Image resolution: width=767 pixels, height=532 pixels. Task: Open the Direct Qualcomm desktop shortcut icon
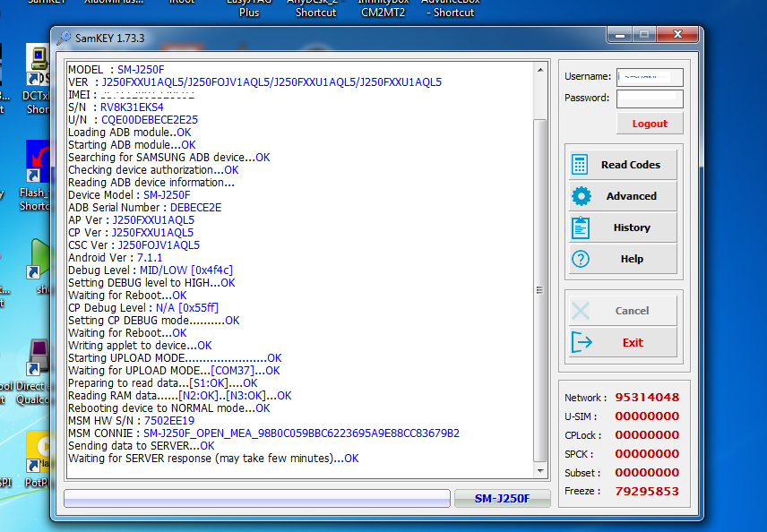(39, 358)
